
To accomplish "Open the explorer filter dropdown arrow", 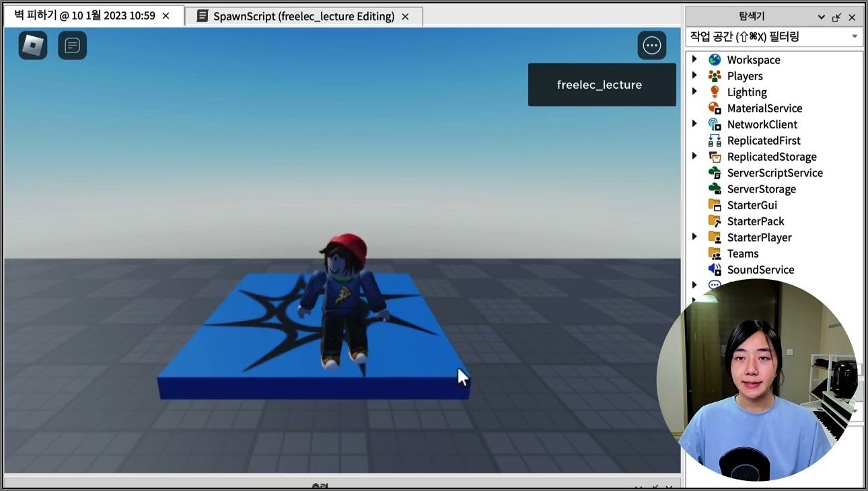I will point(855,36).
